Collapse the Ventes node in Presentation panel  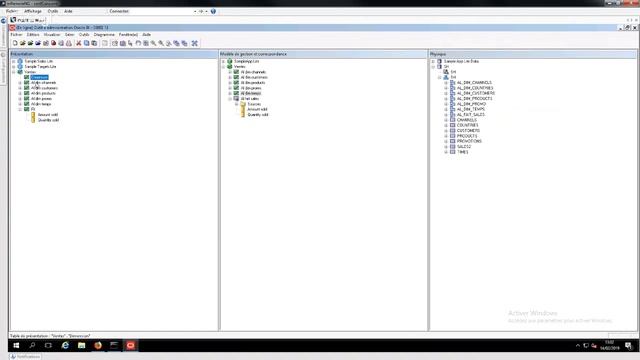coord(13,72)
